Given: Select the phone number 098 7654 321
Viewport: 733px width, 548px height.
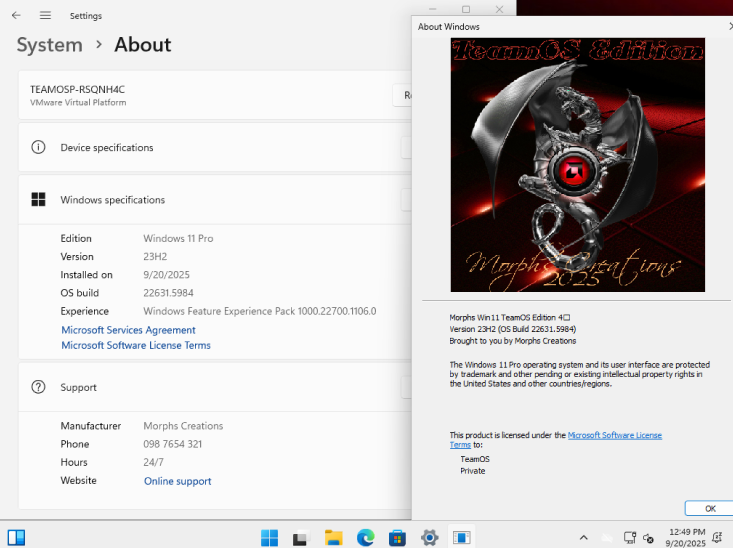Looking at the screenshot, I should (x=172, y=444).
